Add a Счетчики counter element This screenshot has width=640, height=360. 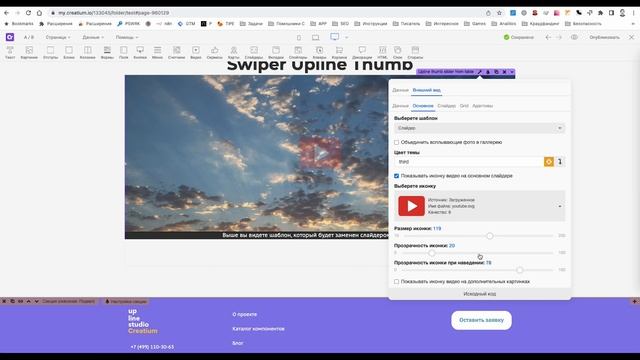[176, 53]
